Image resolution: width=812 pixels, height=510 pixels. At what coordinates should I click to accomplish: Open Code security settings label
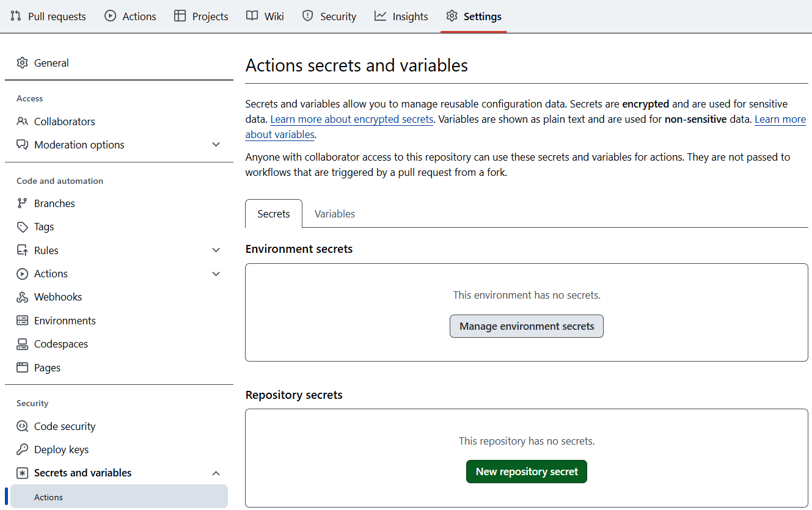click(x=65, y=426)
